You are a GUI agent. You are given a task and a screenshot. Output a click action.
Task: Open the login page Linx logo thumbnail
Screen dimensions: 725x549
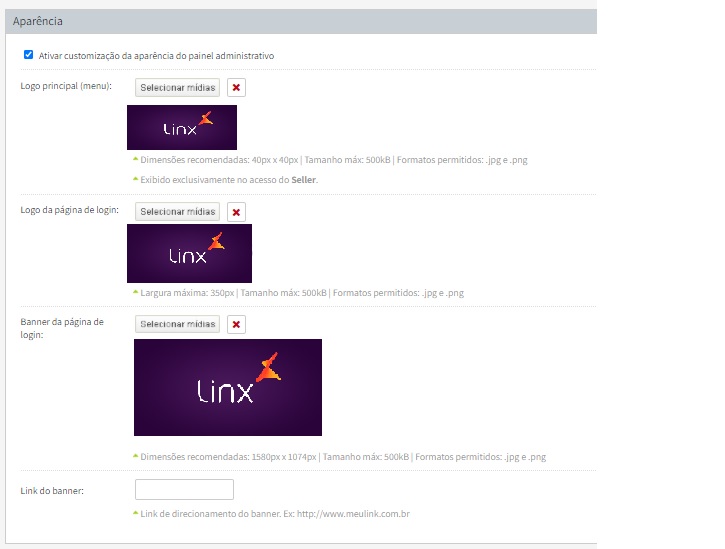pyautogui.click(x=190, y=253)
